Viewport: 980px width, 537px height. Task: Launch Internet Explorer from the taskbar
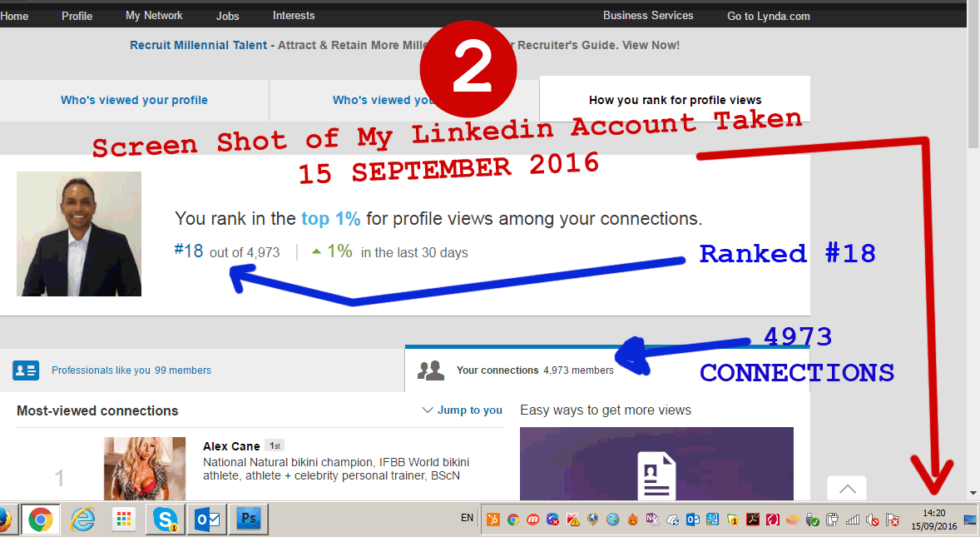(82, 520)
